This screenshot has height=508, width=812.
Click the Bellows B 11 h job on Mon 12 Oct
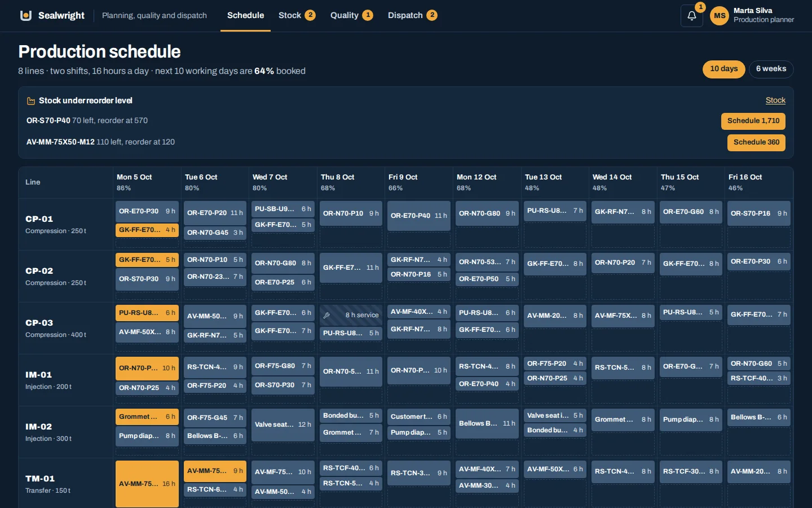pos(487,423)
